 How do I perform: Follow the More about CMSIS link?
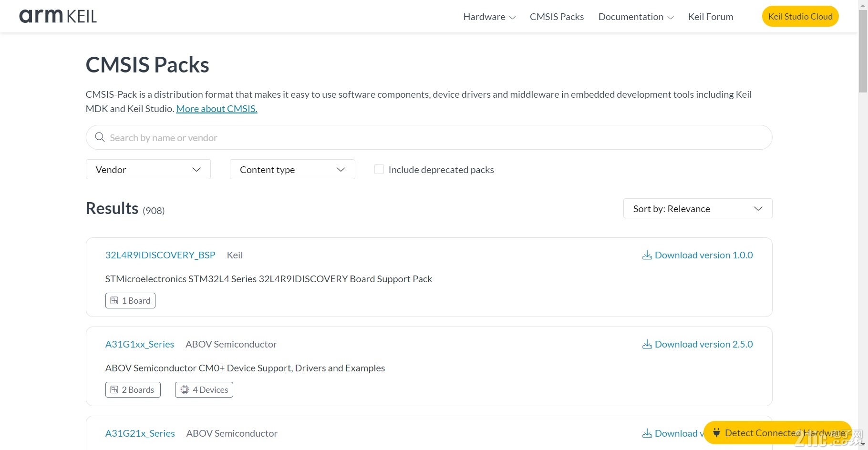point(217,109)
